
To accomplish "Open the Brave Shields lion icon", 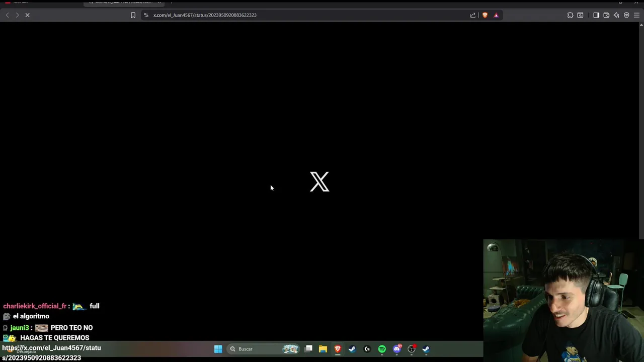I will point(485,15).
